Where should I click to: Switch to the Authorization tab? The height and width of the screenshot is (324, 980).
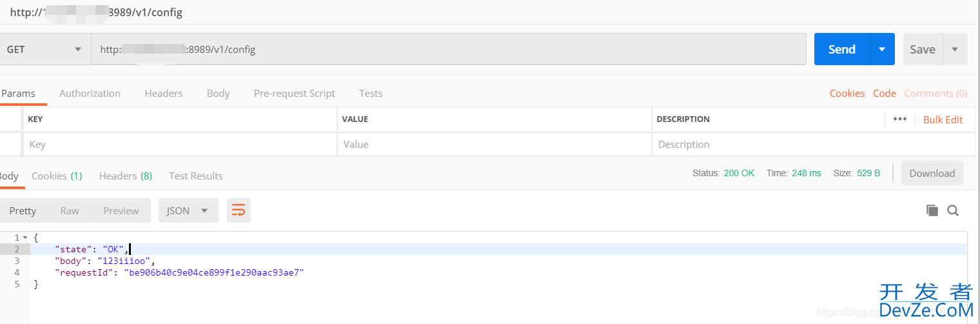(90, 93)
